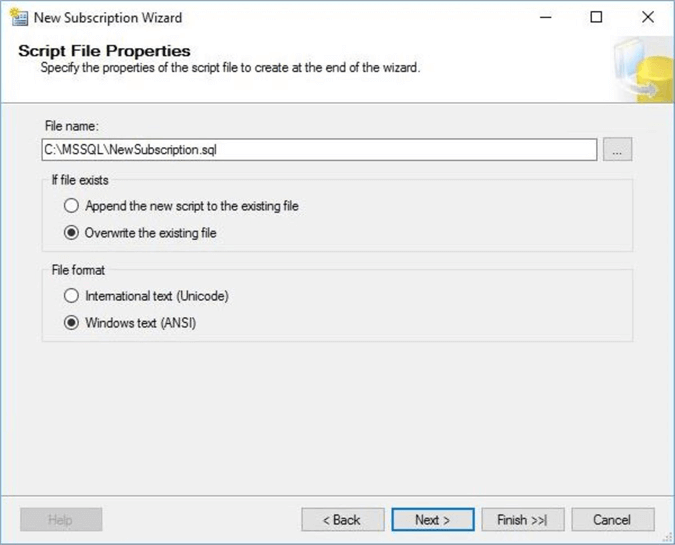Click the "File format" group label
This screenshot has height=545, width=675.
click(x=78, y=270)
